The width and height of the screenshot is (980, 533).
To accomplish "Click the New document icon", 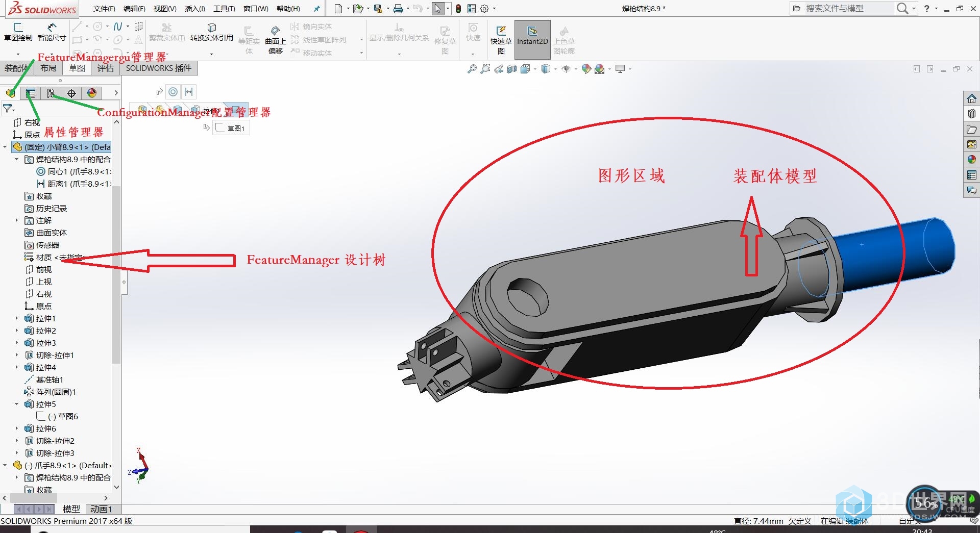I will point(338,9).
